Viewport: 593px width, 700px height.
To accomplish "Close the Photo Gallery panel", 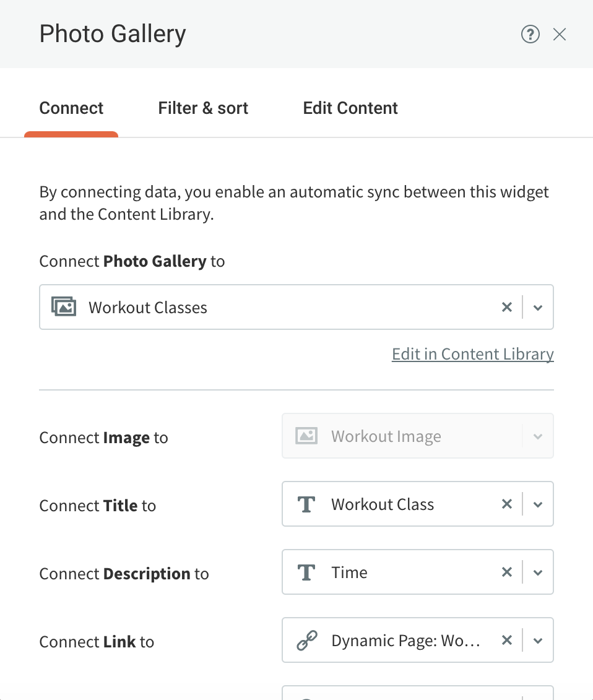I will (x=559, y=35).
